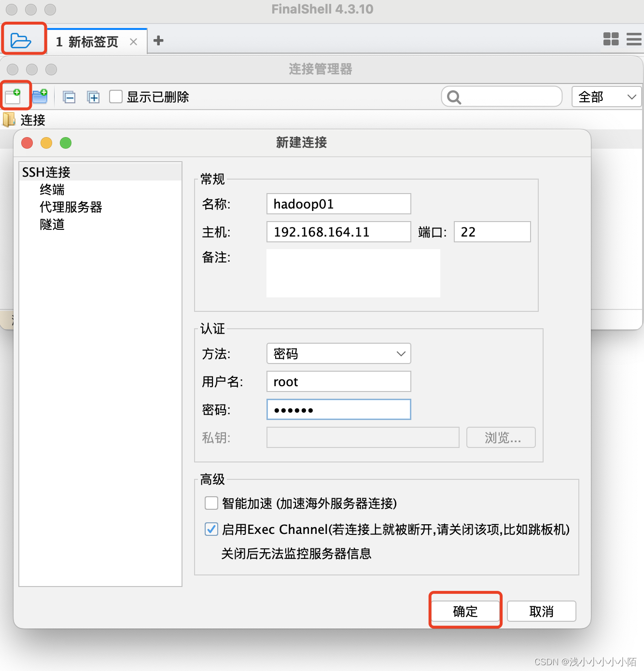The height and width of the screenshot is (671, 644).
Task: Switch to grid view layout icon
Action: [611, 39]
